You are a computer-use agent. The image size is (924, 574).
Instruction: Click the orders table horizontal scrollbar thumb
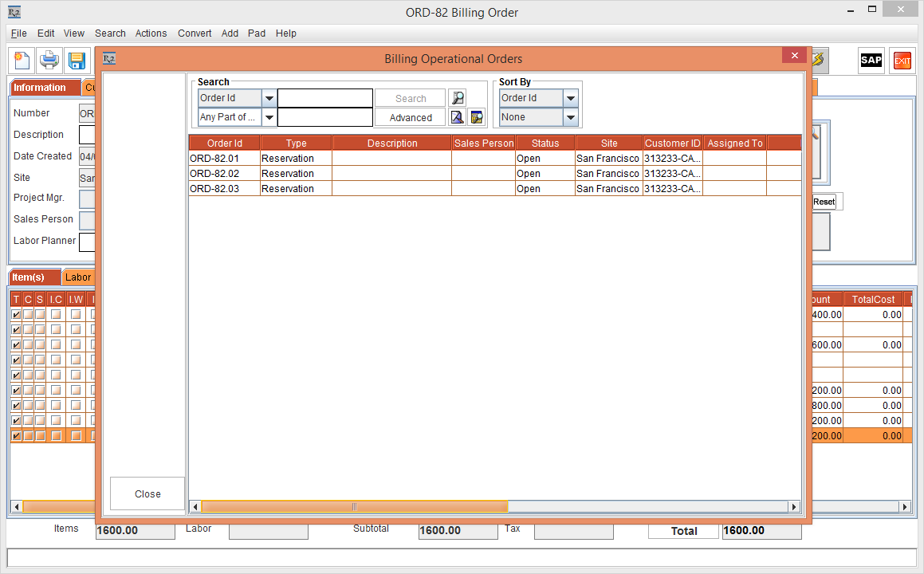click(354, 506)
